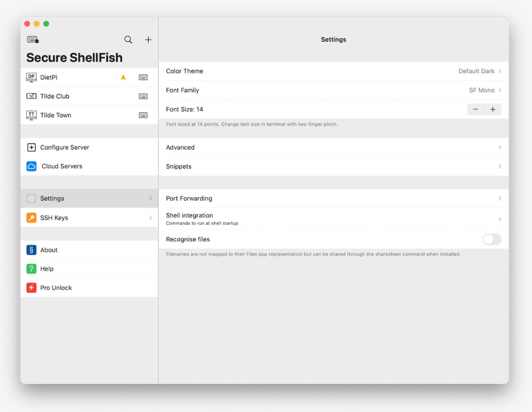The height and width of the screenshot is (412, 532).
Task: Click the DietPi warning triangle icon
Action: click(123, 78)
